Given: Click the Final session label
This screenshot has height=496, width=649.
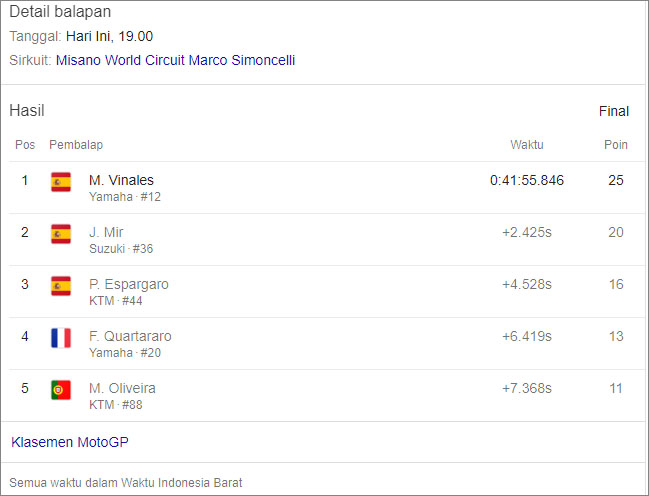Looking at the screenshot, I should point(614,111).
